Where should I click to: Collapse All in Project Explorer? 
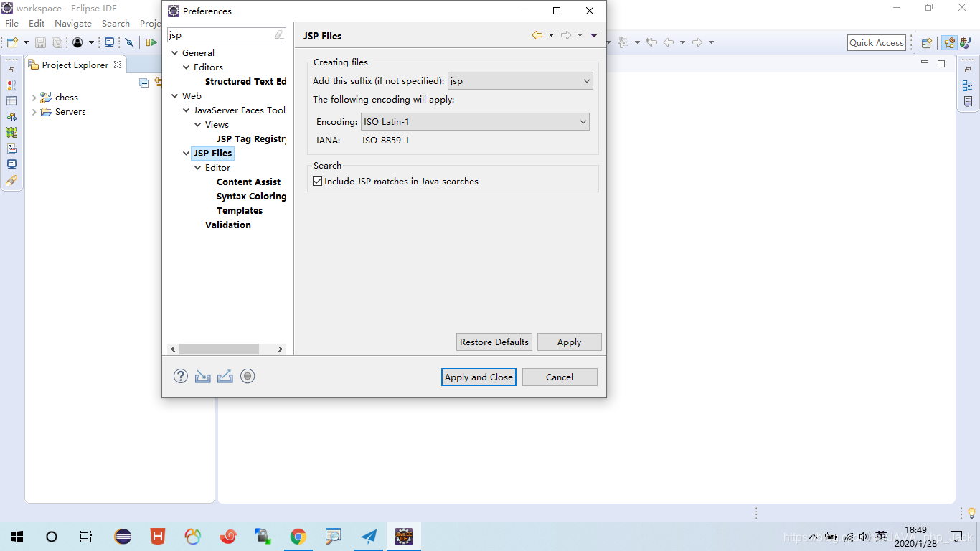[144, 83]
